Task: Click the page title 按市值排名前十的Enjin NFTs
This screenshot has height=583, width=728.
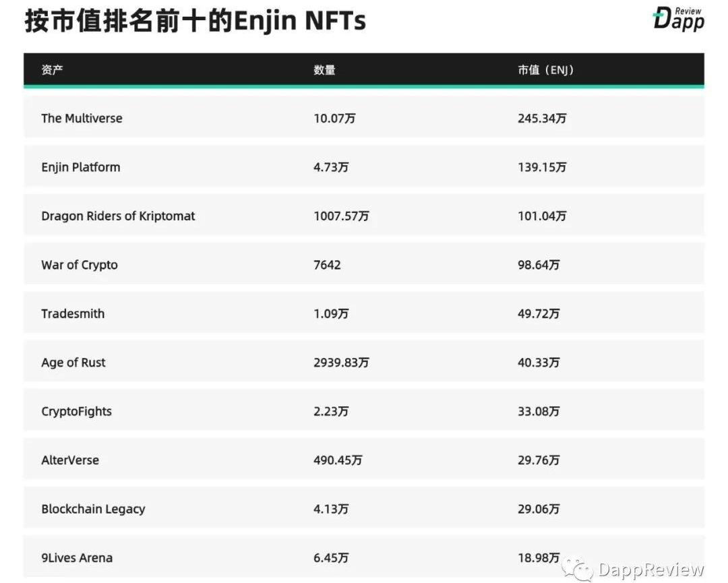Action: 195,21
